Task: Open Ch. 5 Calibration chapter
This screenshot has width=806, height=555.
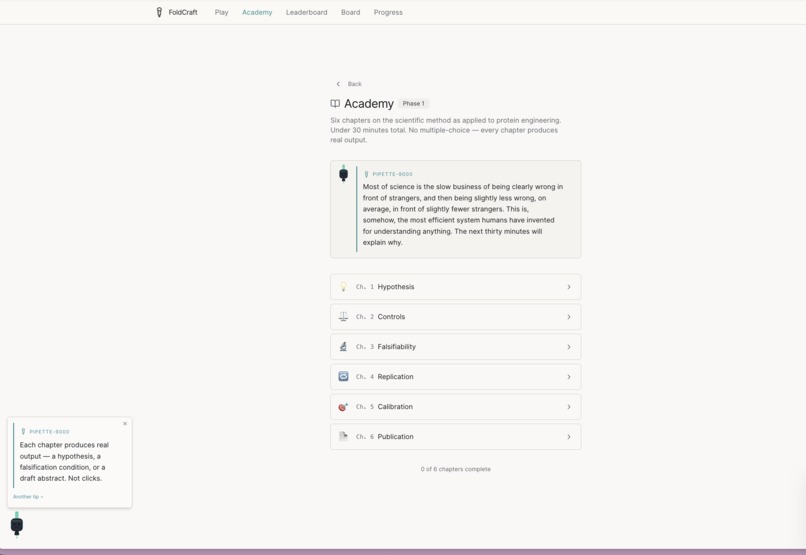Action: (455, 406)
